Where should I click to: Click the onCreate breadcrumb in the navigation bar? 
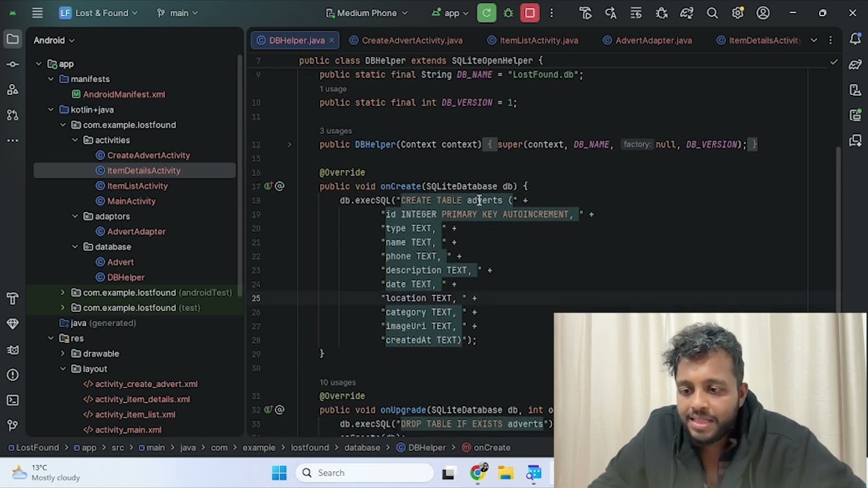coord(486,447)
